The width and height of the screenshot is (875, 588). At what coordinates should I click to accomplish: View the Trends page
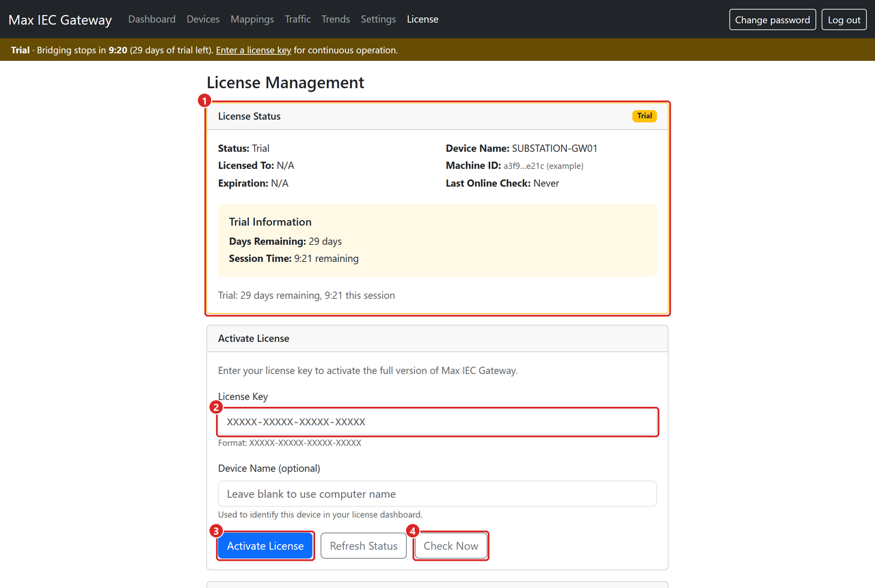336,19
